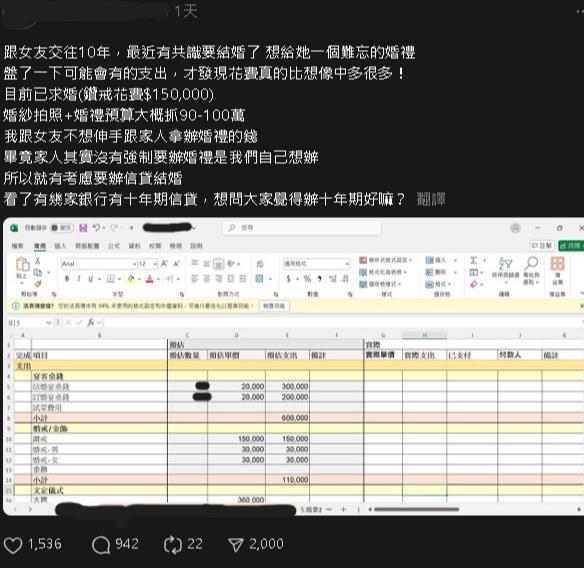
Task: Click the horizontal scrollbar at sheet bottom
Action: click(417, 509)
